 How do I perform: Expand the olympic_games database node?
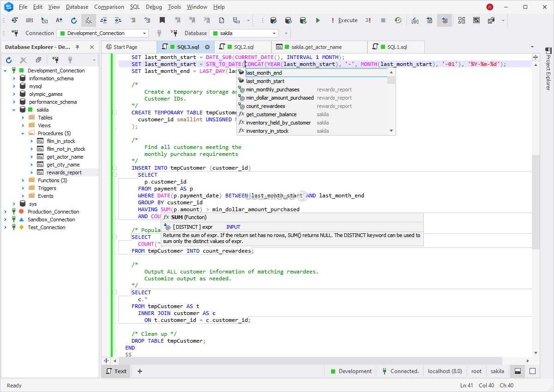tap(14, 94)
